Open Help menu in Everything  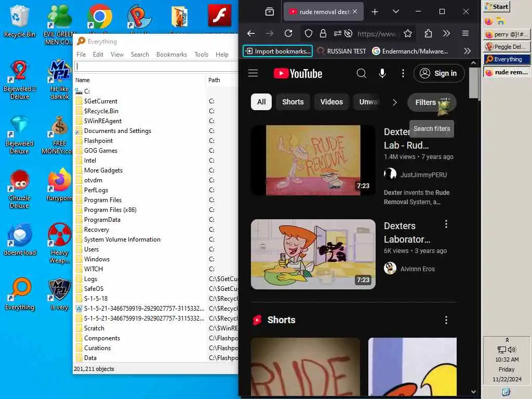tap(222, 54)
